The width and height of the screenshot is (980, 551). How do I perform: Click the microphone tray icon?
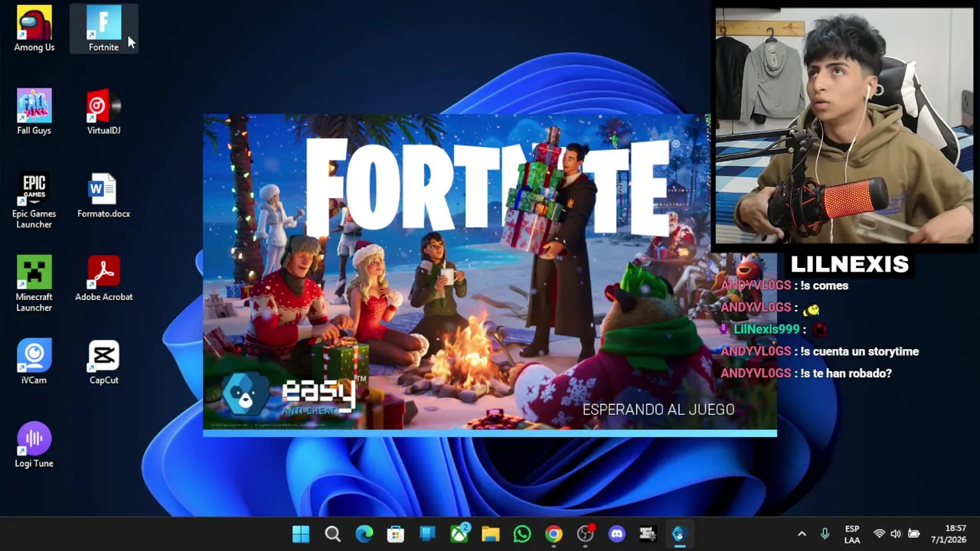coord(825,534)
